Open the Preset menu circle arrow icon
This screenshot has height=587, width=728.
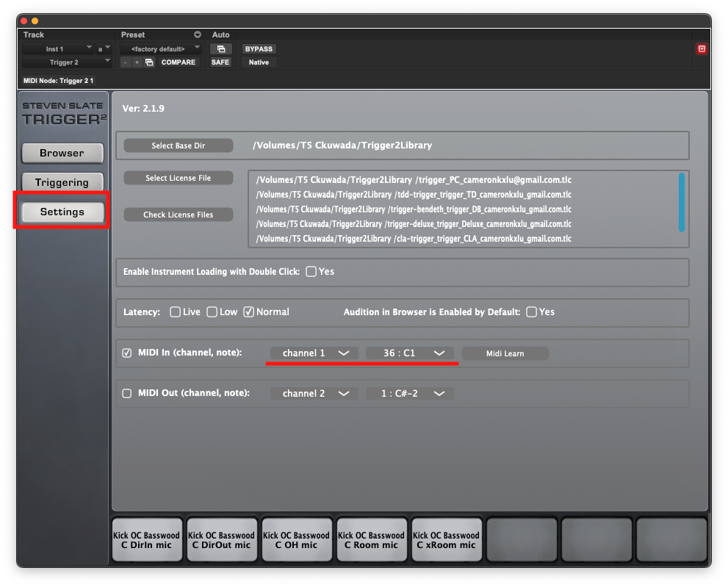click(198, 35)
